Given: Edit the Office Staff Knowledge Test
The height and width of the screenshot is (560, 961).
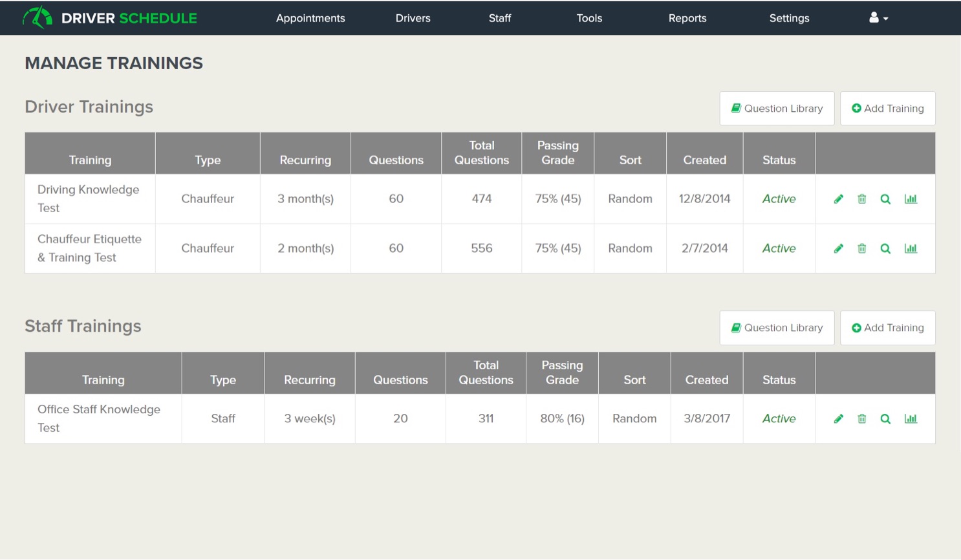Looking at the screenshot, I should (x=838, y=419).
